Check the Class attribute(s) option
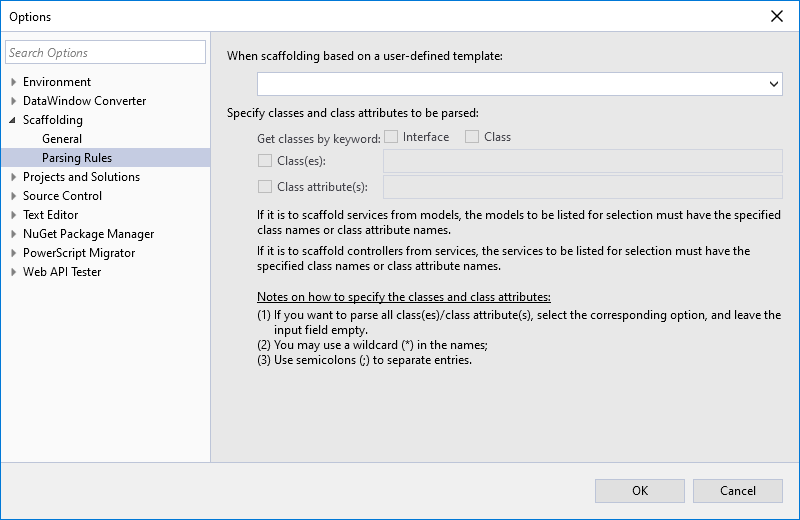Image resolution: width=800 pixels, height=520 pixels. point(265,187)
